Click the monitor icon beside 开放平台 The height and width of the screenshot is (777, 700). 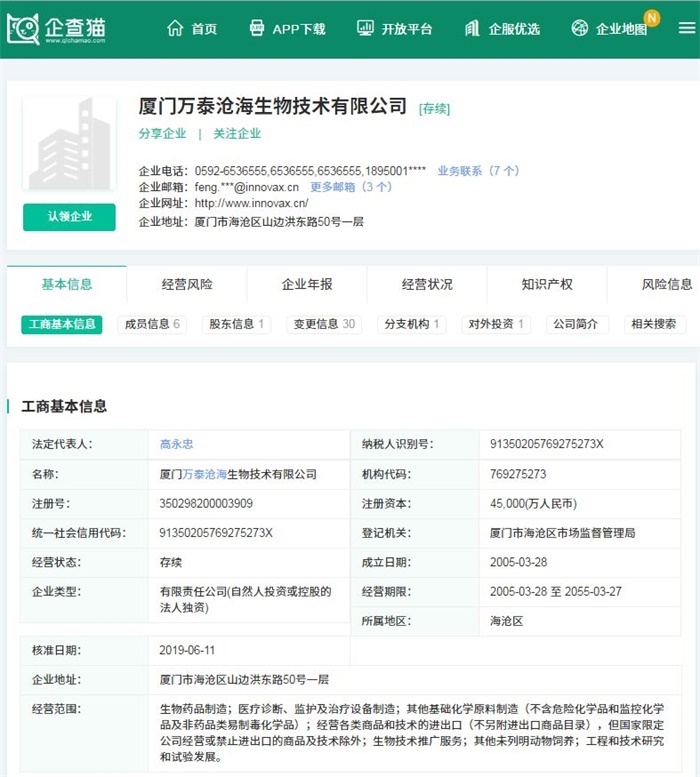pos(365,28)
